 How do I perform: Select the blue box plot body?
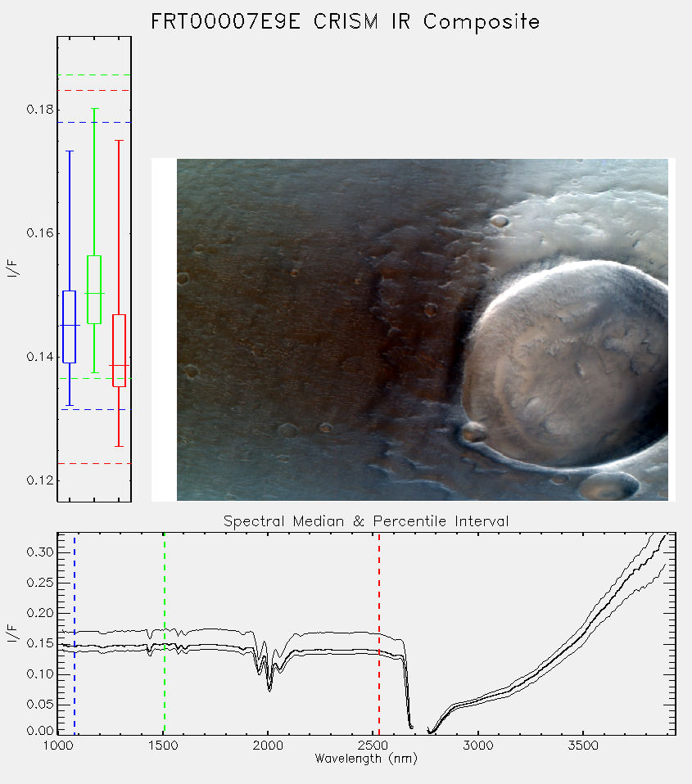click(69, 327)
